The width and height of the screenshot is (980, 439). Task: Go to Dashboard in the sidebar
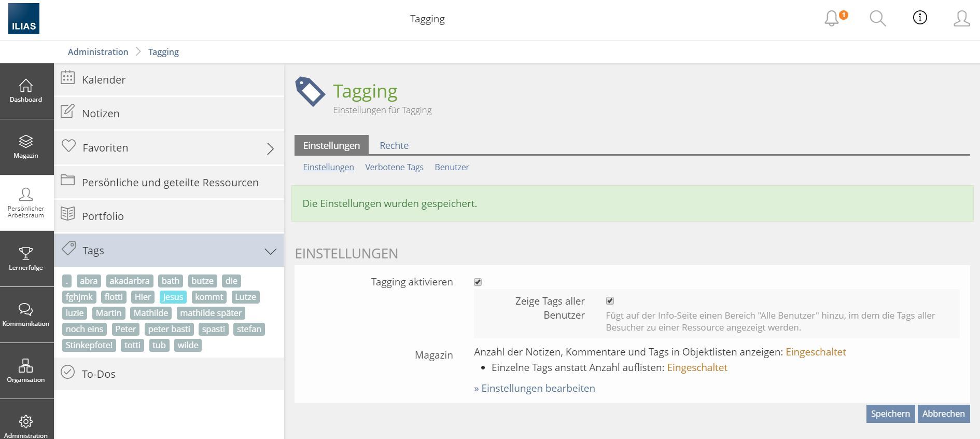click(26, 91)
